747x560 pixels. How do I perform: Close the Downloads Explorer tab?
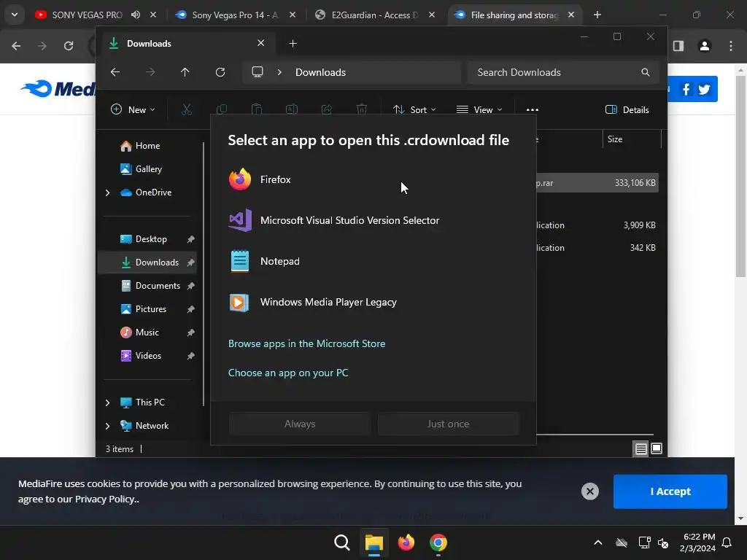[261, 43]
